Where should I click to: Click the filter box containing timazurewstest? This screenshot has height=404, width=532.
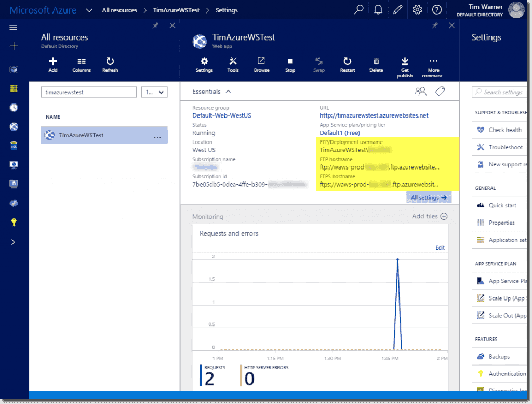[88, 92]
